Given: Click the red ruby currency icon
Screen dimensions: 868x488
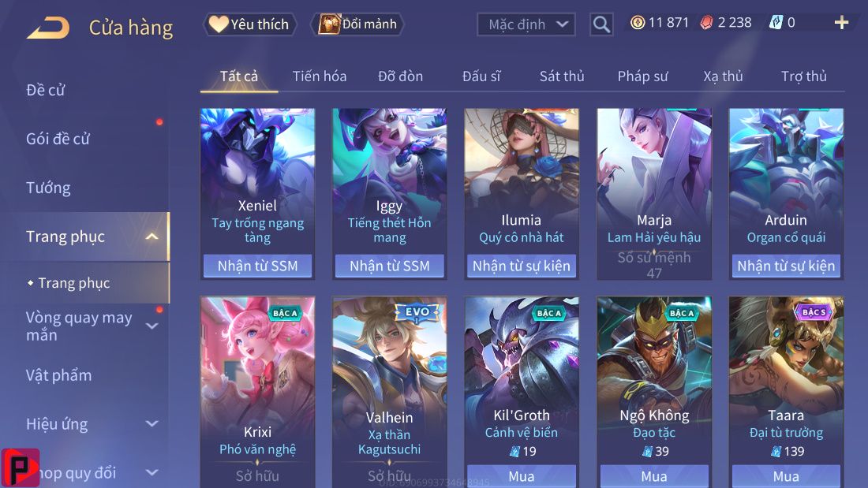Looking at the screenshot, I should 706,23.
